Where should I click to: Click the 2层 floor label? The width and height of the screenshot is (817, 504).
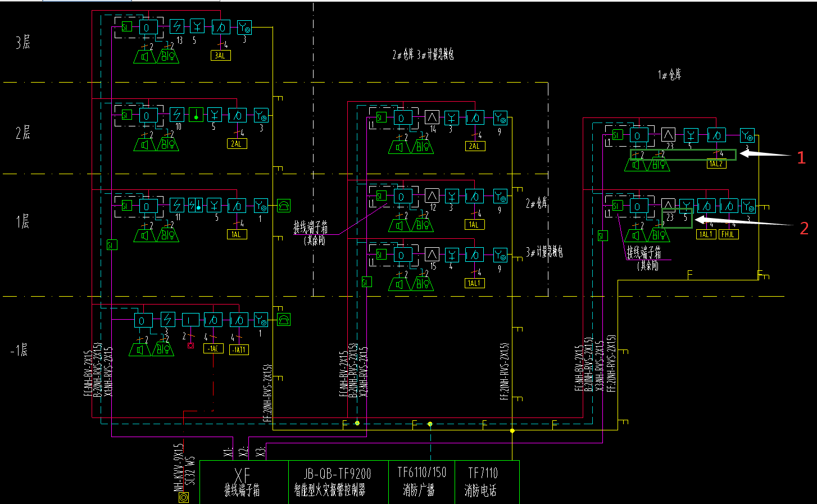(23, 133)
